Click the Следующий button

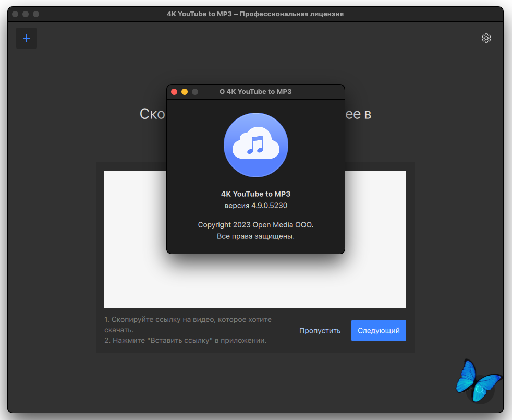[x=379, y=330]
